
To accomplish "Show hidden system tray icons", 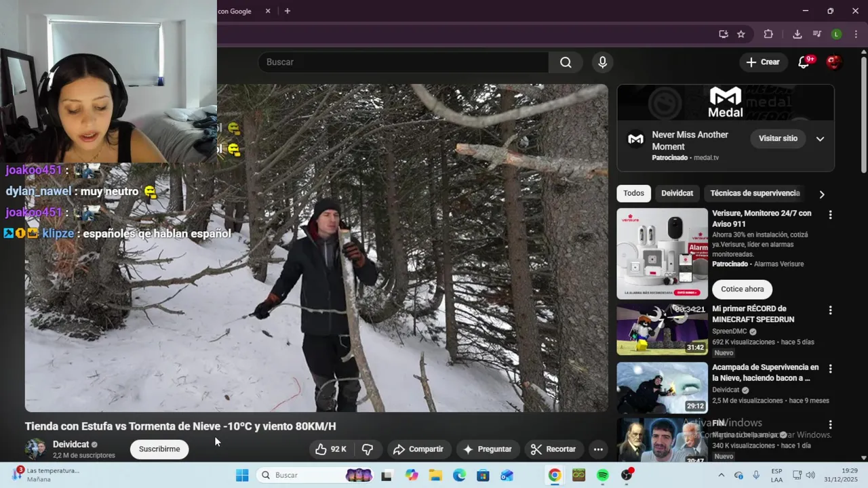I will 721,475.
